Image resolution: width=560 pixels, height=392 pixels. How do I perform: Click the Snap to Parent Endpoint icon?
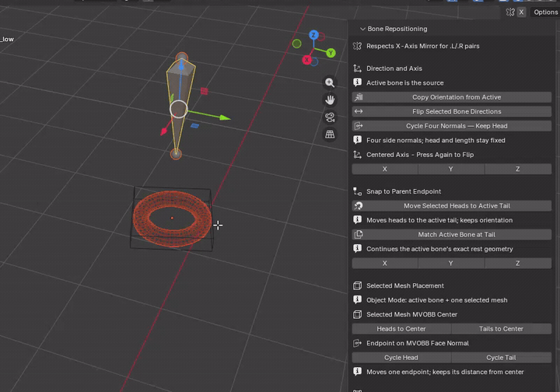357,191
